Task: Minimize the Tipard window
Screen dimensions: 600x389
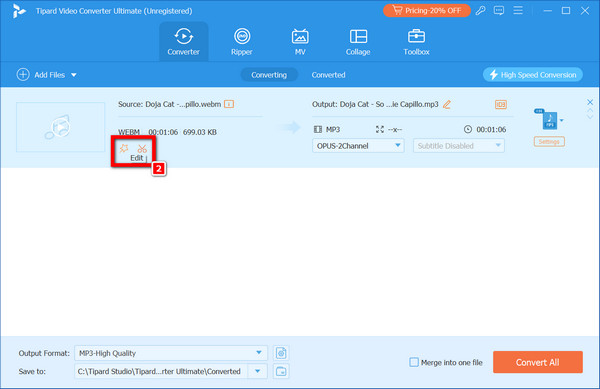Action: (548, 11)
